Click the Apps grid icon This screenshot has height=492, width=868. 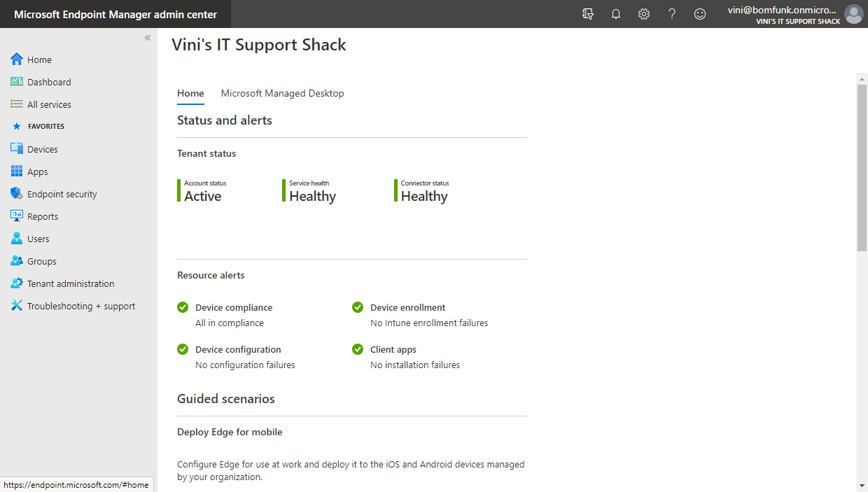click(x=17, y=171)
